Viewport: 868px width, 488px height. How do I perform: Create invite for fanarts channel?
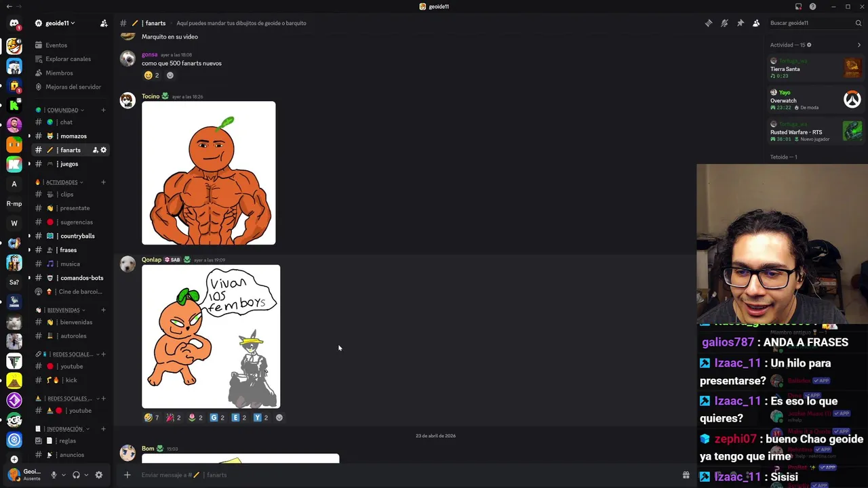pos(95,150)
